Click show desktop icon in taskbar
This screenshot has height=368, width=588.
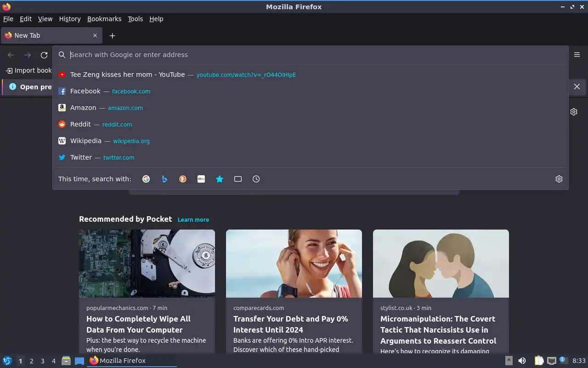click(79, 361)
